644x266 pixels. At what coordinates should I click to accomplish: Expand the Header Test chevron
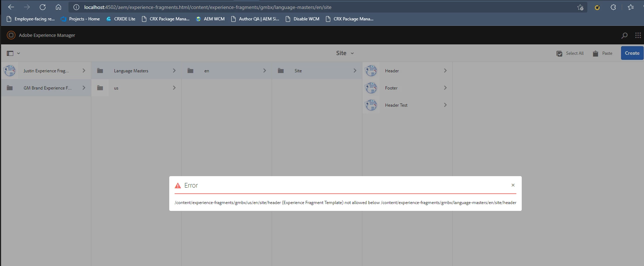[x=445, y=105]
